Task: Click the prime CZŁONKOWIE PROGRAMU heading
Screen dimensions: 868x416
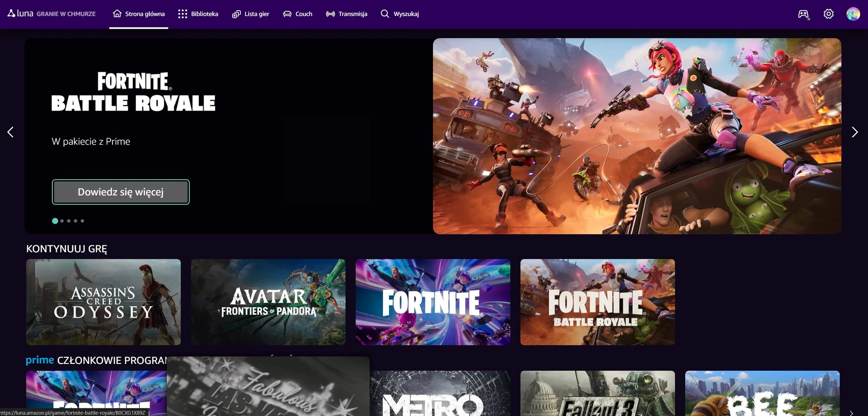Action: tap(96, 360)
